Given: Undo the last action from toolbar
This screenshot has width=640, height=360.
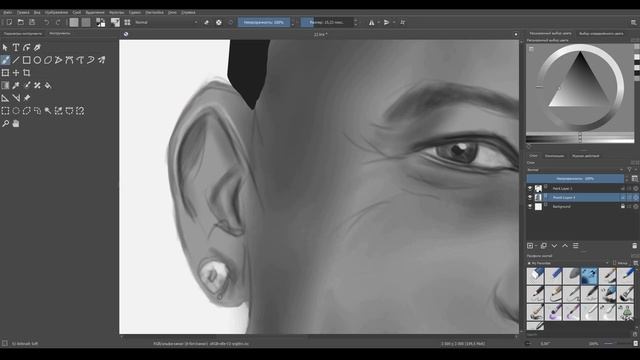Looking at the screenshot, I should tap(47, 22).
